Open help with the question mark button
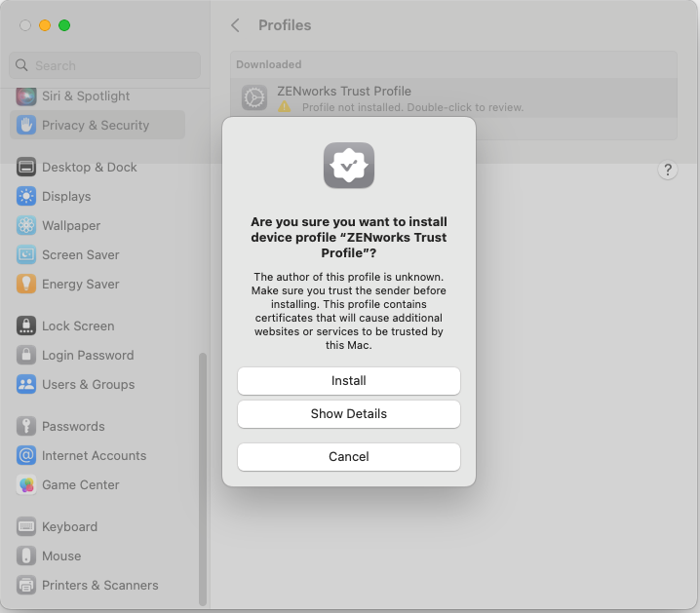Viewport: 700px width, 613px height. 668,170
